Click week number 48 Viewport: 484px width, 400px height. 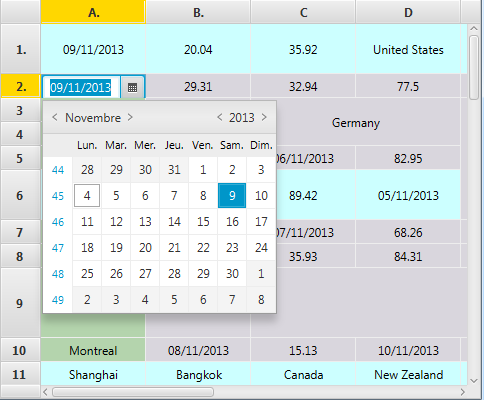point(58,274)
